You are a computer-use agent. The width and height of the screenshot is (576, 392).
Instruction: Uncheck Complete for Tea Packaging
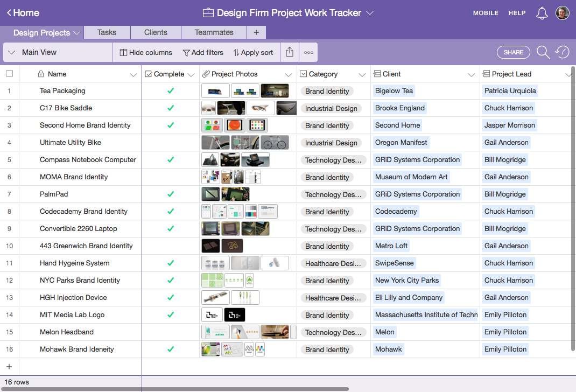tap(171, 91)
